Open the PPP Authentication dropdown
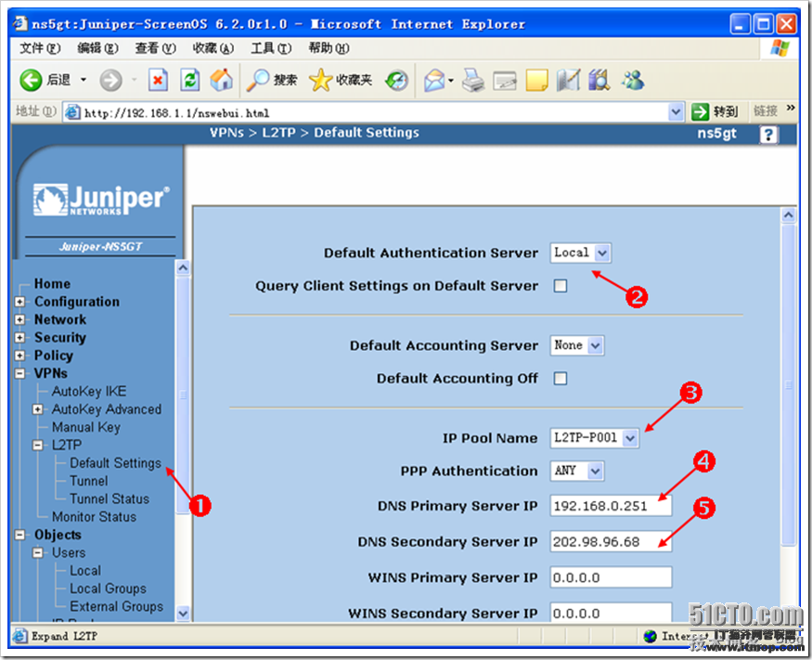Image resolution: width=812 pixels, height=660 pixels. (x=577, y=471)
